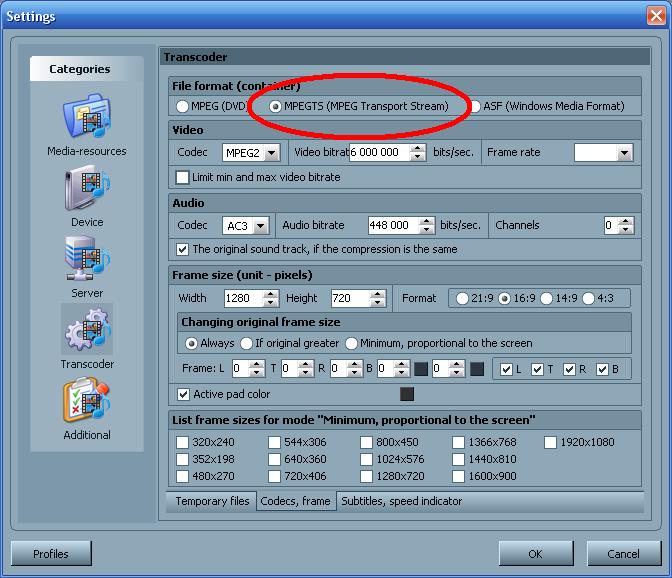Switch to Temporary files tab

pos(212,501)
